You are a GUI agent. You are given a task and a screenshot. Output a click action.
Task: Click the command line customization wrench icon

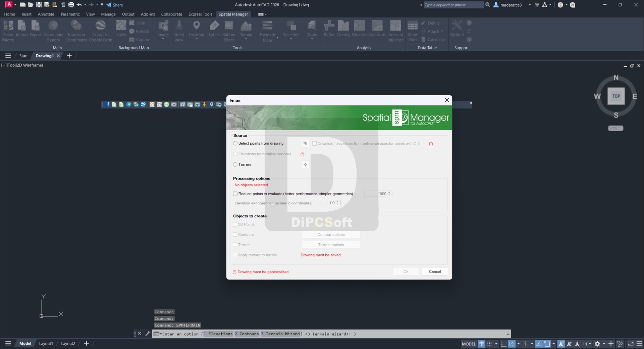(x=148, y=334)
